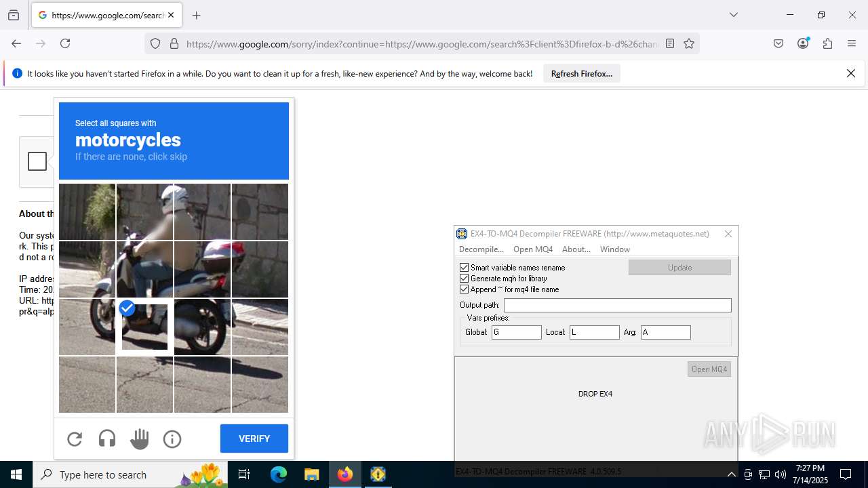Open Task View on the taskbar
The width and height of the screenshot is (868, 488).
click(x=245, y=474)
